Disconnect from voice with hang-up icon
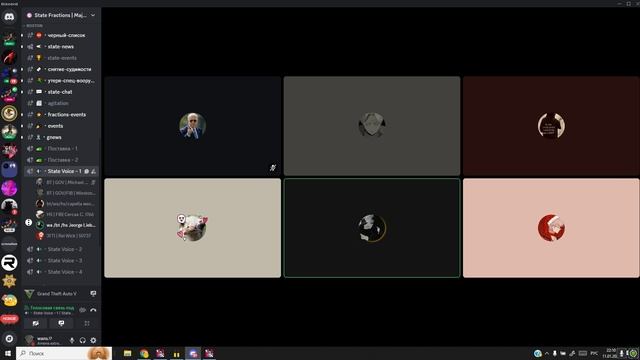 pyautogui.click(x=93, y=310)
